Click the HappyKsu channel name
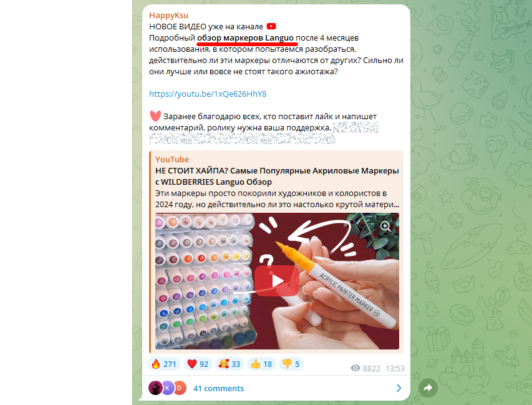Image resolution: width=532 pixels, height=405 pixels. (168, 15)
